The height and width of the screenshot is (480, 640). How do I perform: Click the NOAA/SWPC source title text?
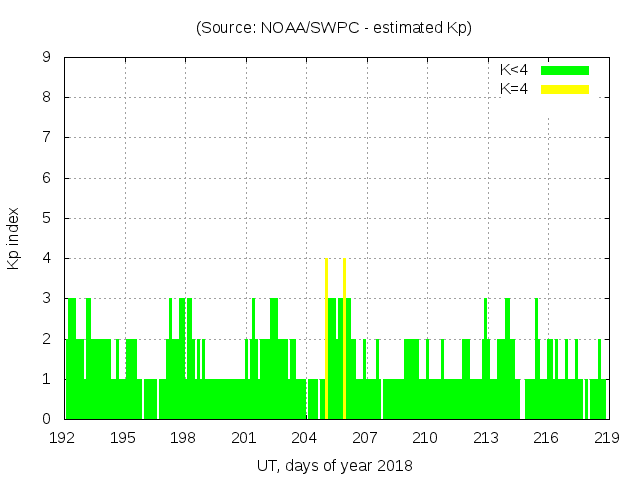click(334, 28)
